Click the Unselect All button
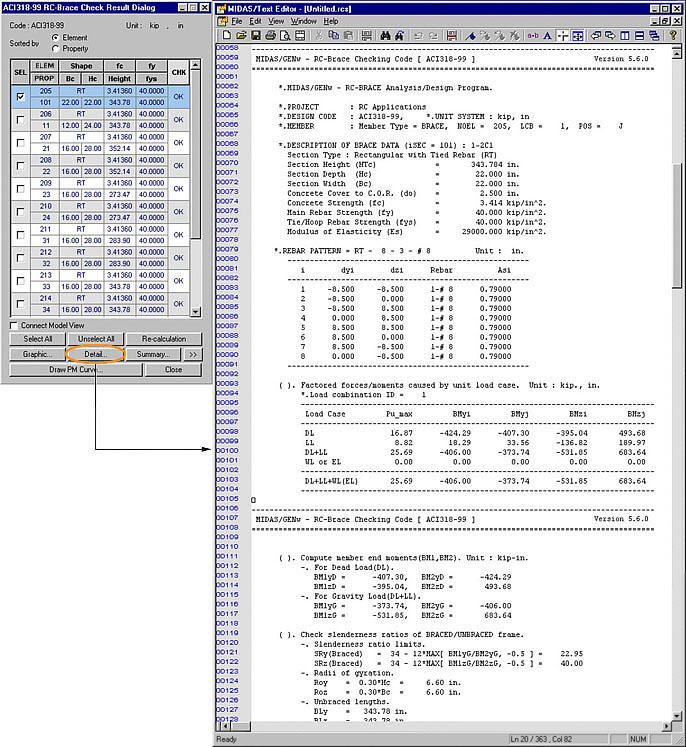This screenshot has height=747, width=686. click(96, 339)
